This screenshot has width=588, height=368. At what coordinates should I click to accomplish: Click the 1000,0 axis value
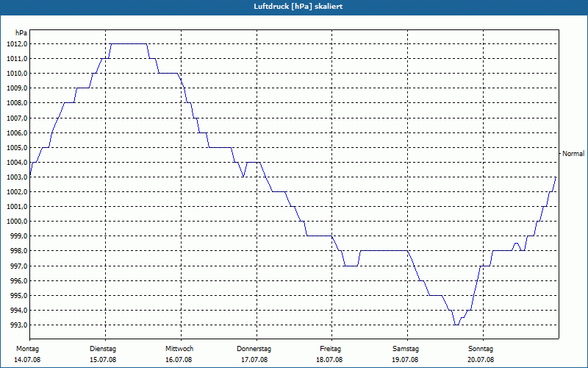click(17, 222)
